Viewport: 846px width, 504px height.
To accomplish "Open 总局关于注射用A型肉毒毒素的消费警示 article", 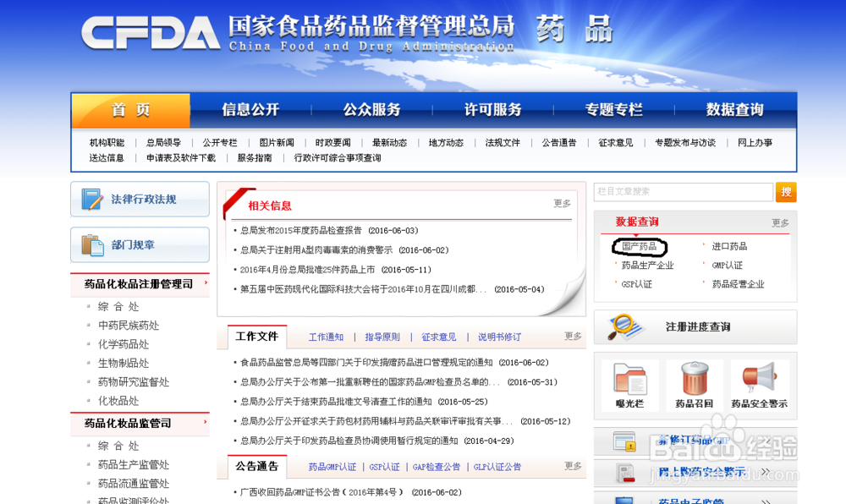I will 316,250.
